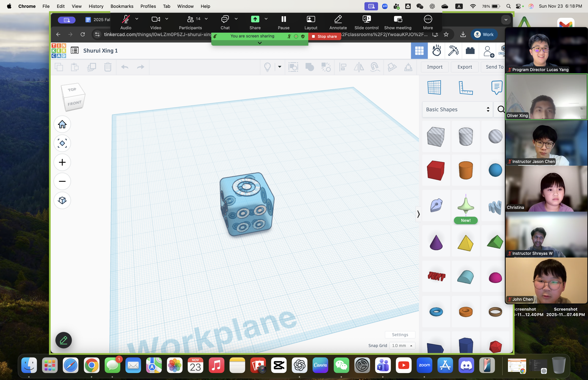Select the Ruler tool icon

[465, 87]
